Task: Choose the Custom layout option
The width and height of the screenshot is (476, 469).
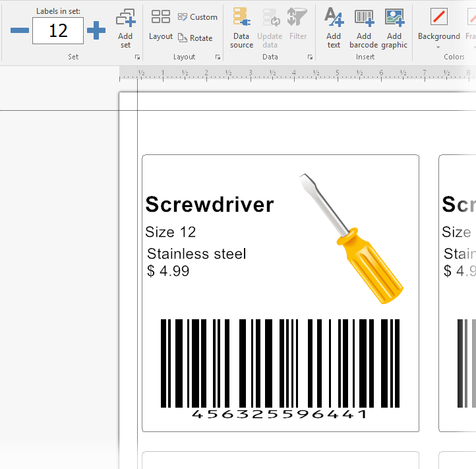Action: point(198,17)
